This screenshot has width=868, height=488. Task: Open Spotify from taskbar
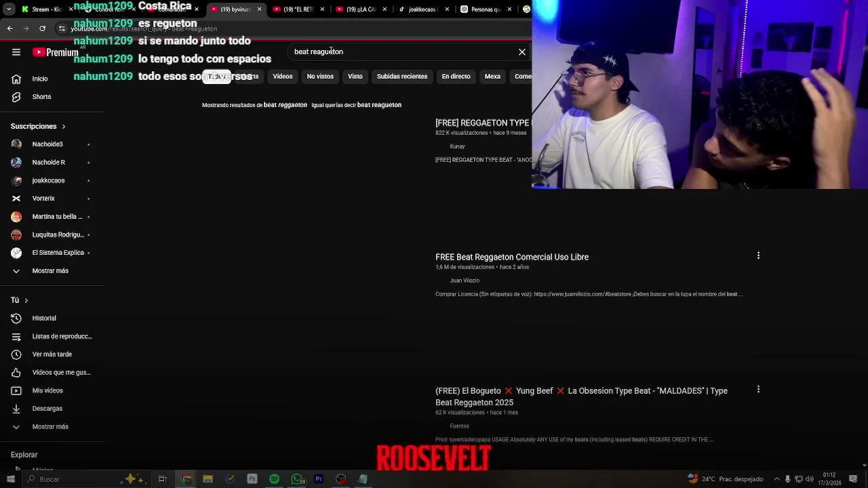(x=274, y=479)
